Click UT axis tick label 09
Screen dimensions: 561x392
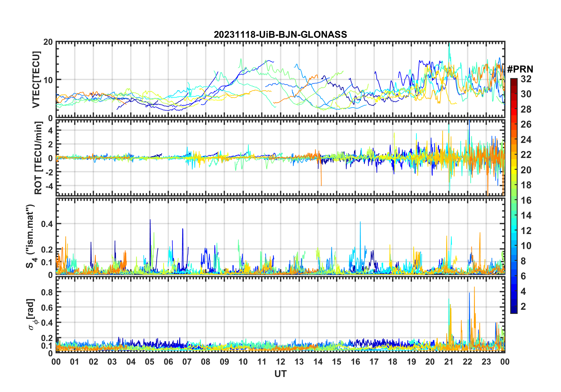224,362
